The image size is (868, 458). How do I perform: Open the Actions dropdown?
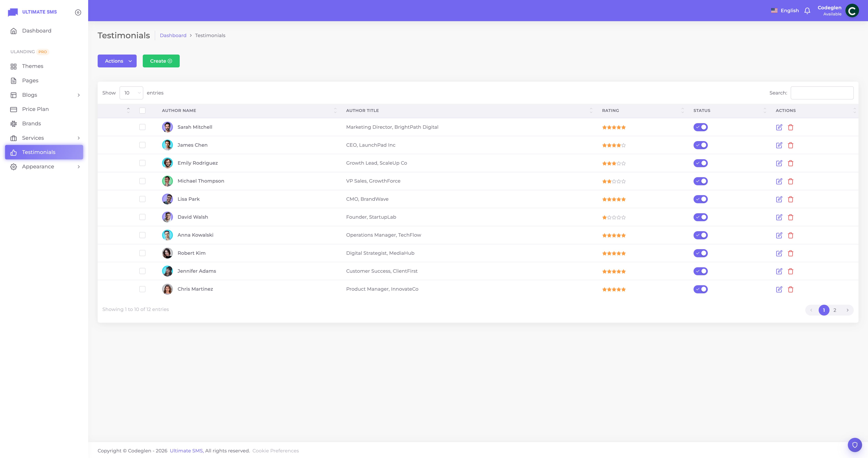coord(117,61)
